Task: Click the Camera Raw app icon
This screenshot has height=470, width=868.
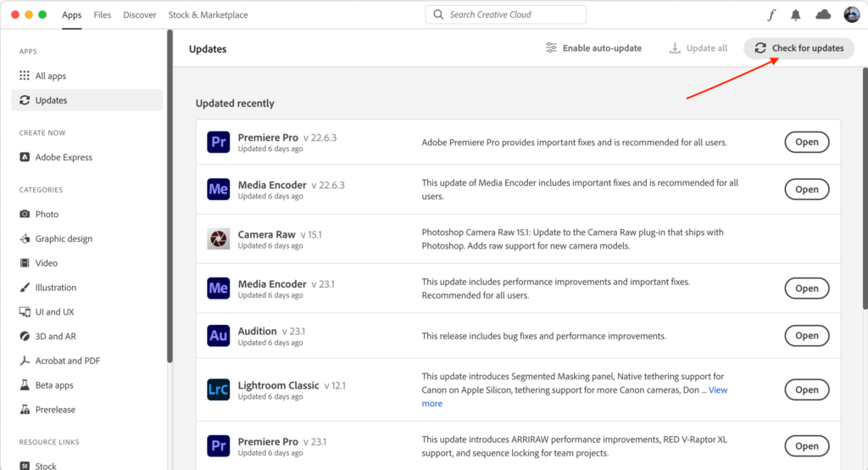Action: tap(218, 239)
